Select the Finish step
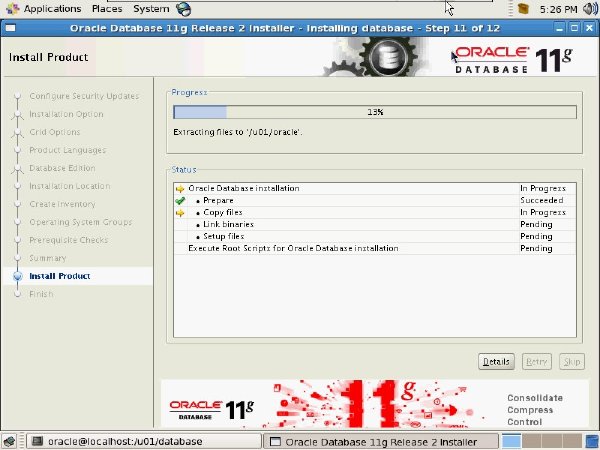600x450 pixels. (41, 294)
